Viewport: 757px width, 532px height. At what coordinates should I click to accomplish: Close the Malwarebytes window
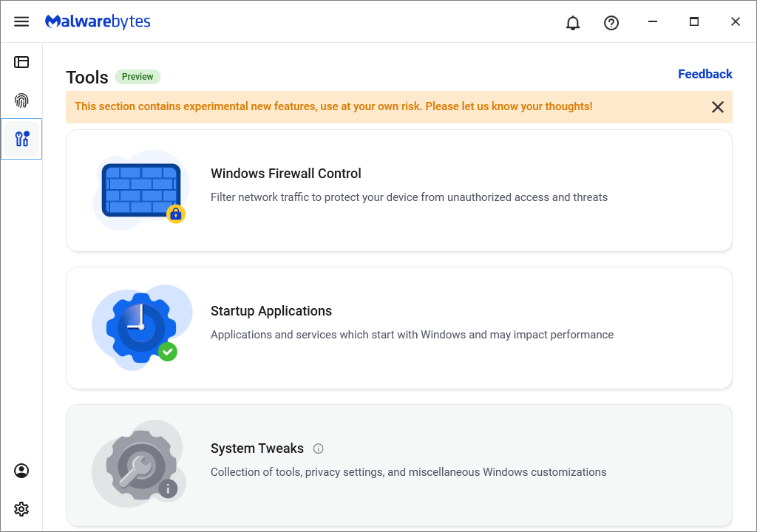(736, 21)
